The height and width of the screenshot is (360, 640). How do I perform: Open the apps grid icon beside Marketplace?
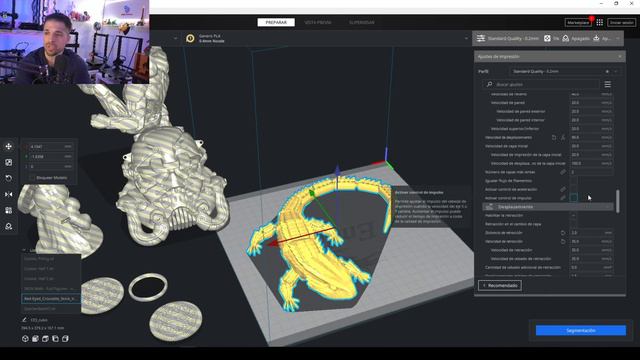coord(600,22)
